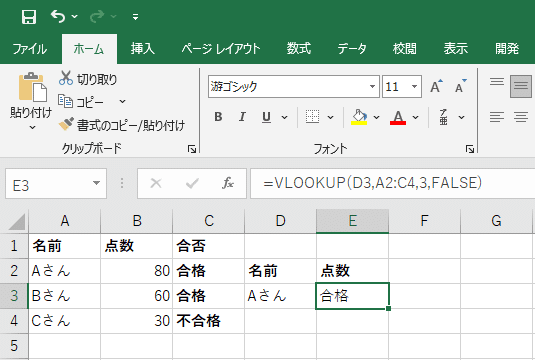Viewport: 535px width, 360px height.
Task: Select cell A4 containing Cさん
Action: coord(65,321)
